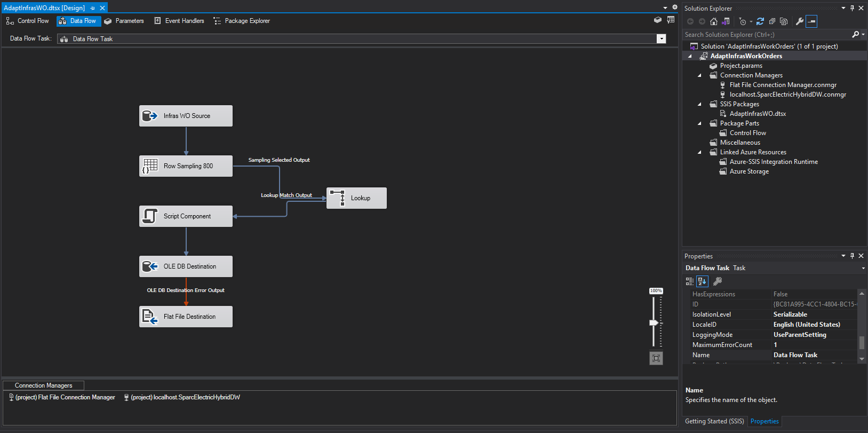Close the AdaptInfrasWO.dtsx design tab
The width and height of the screenshot is (868, 433).
pyautogui.click(x=102, y=8)
